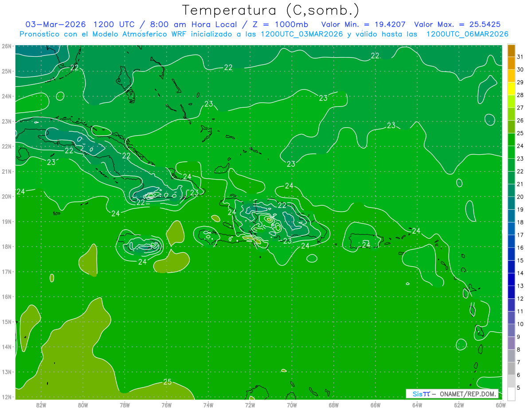This screenshot has width=532, height=411.
Task: Click the "16N" latitude axis label
Action: click(7, 297)
